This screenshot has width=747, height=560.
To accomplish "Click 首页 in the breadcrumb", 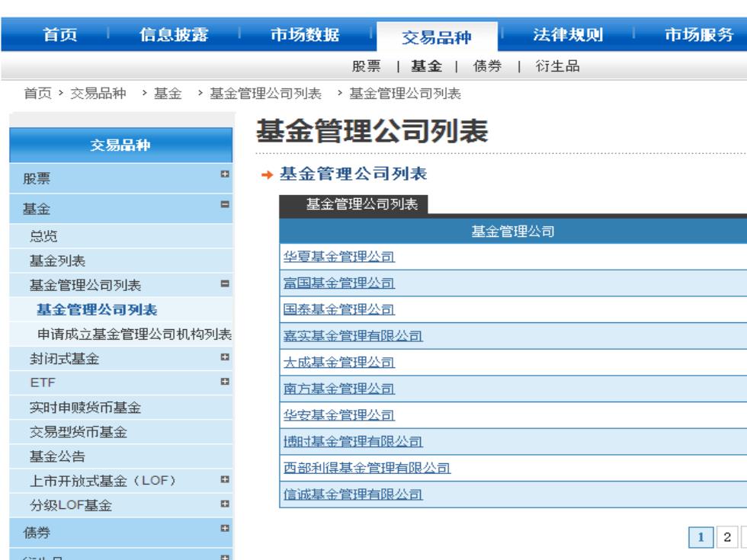I will pos(37,93).
